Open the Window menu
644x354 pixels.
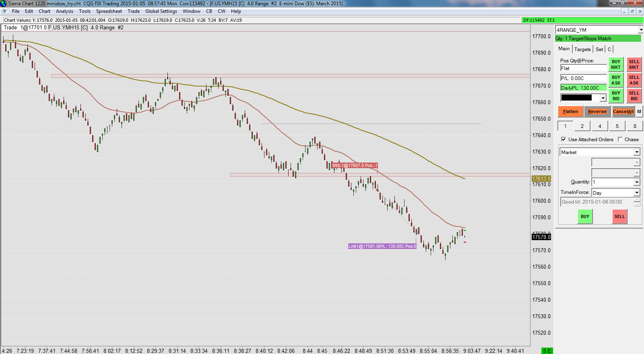click(192, 11)
